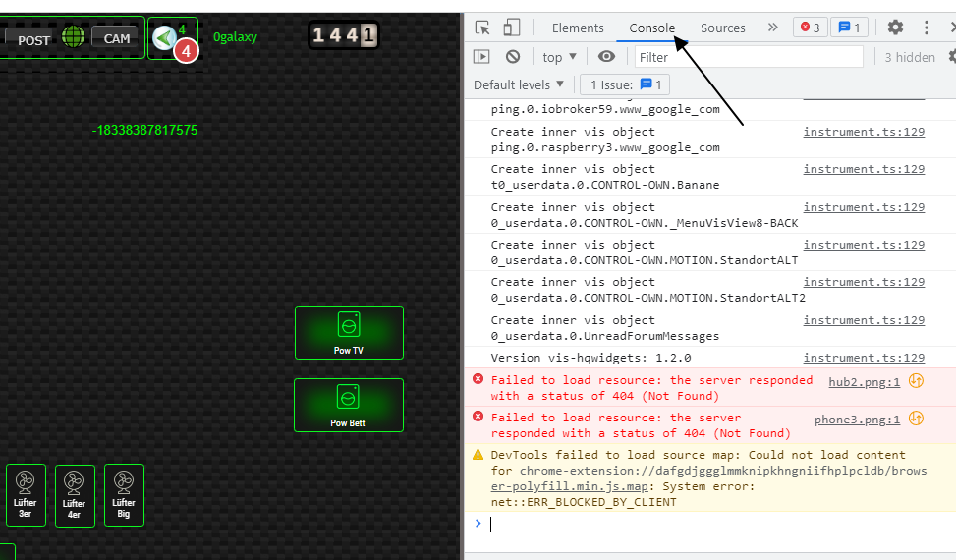Click the -18338387817575 value
This screenshot has height=560, width=956.
tap(144, 130)
